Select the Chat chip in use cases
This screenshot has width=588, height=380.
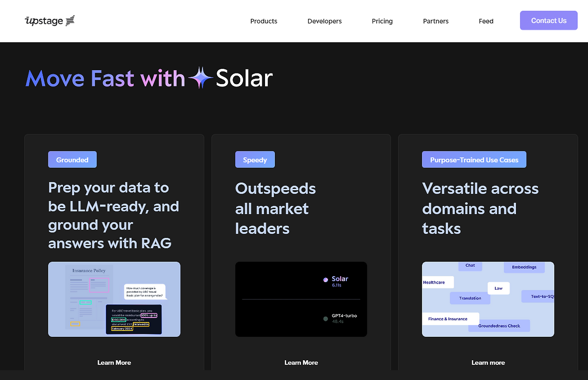tap(470, 266)
